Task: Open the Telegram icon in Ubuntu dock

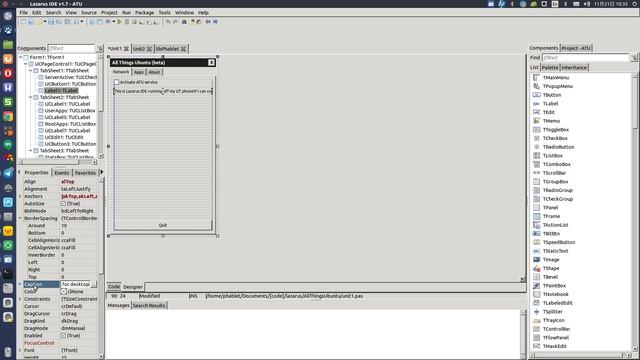Action: [x=8, y=173]
